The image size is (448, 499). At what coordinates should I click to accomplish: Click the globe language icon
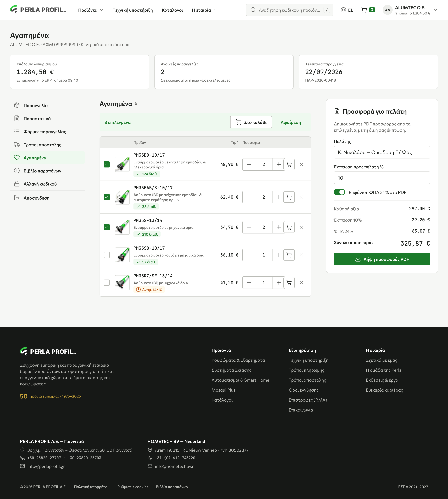[x=343, y=10]
